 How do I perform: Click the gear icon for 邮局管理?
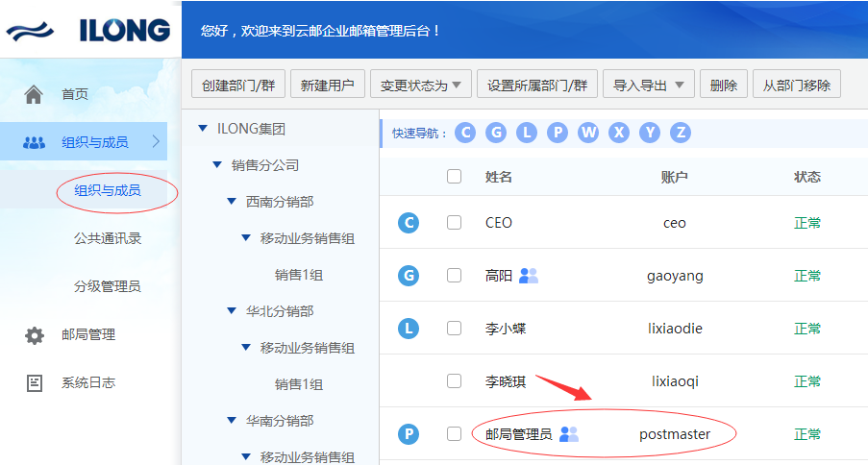point(34,335)
